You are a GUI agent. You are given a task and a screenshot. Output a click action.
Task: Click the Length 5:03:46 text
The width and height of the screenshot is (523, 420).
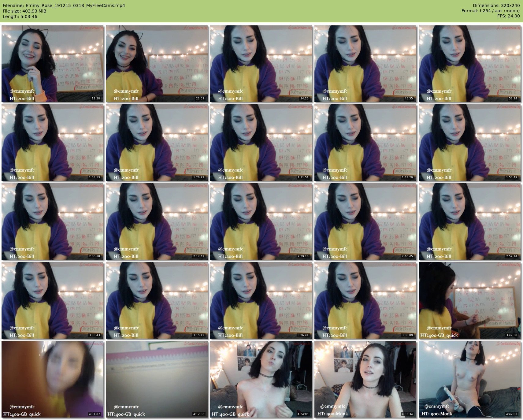(20, 17)
